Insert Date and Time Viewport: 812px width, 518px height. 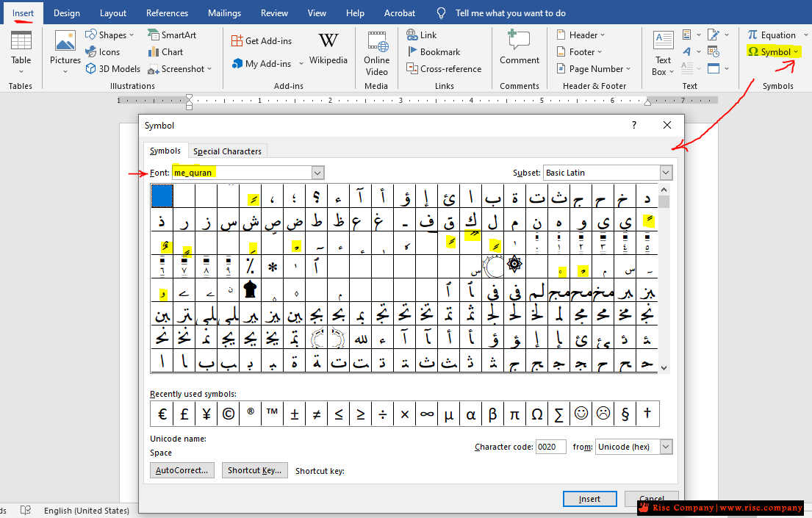click(714, 51)
